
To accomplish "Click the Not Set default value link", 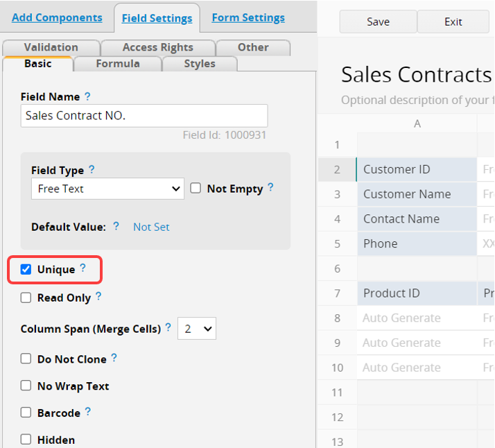I will (x=151, y=227).
